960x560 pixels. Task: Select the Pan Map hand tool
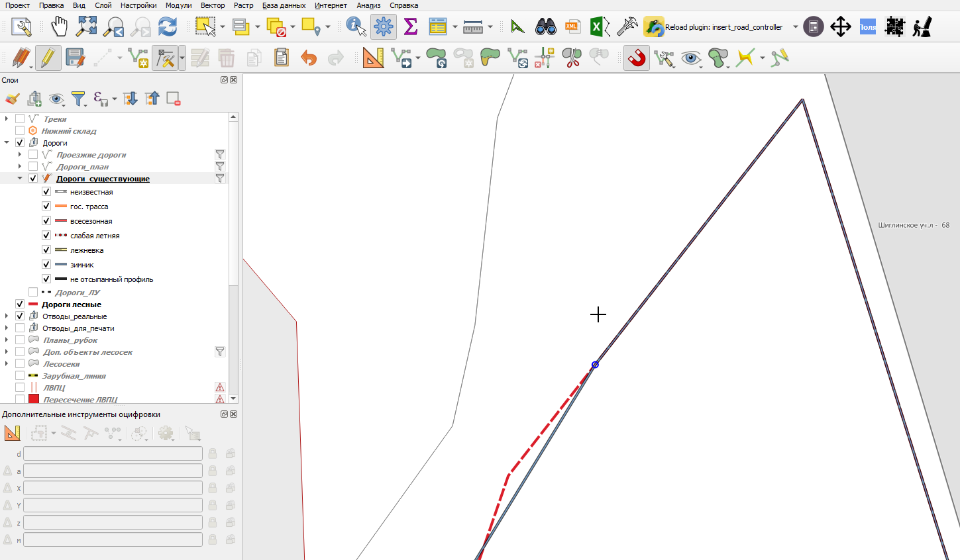pos(60,27)
